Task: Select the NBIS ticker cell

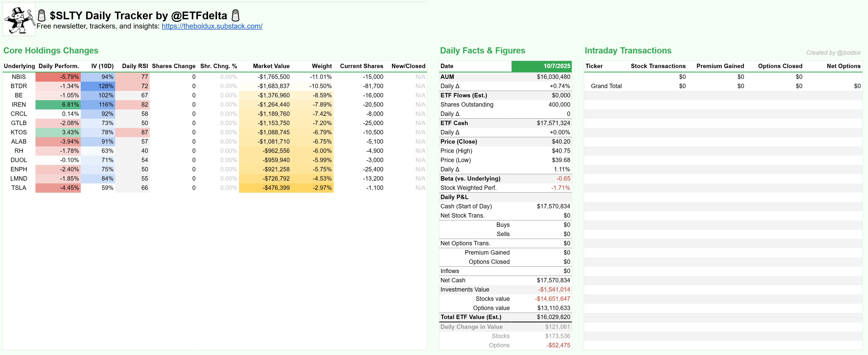Action: coord(19,77)
